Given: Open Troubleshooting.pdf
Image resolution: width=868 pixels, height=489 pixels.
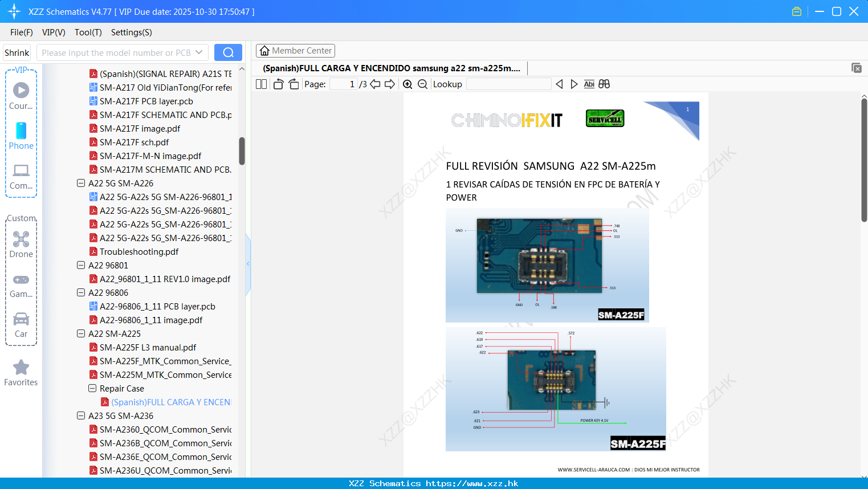Looking at the screenshot, I should tap(139, 251).
